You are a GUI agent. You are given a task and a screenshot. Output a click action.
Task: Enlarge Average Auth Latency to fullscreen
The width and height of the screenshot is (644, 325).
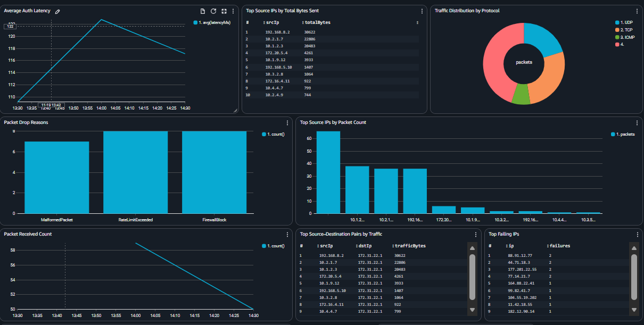224,11
